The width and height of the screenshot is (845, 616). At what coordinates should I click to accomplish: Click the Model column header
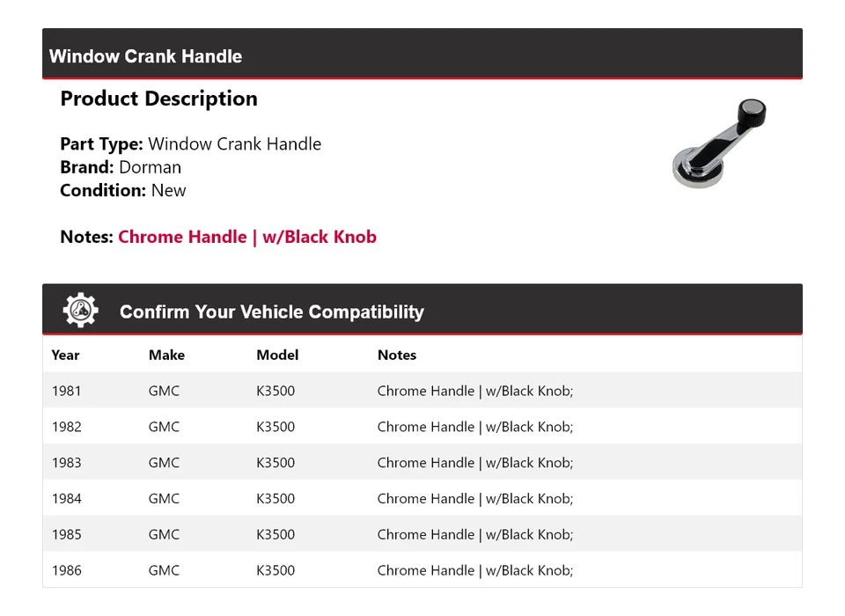click(x=277, y=355)
